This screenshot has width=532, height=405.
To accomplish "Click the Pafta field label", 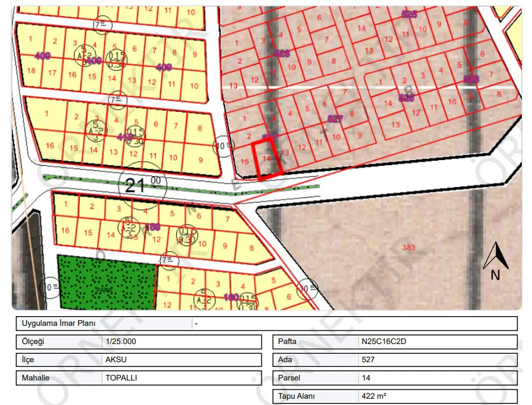I will pyautogui.click(x=287, y=341).
